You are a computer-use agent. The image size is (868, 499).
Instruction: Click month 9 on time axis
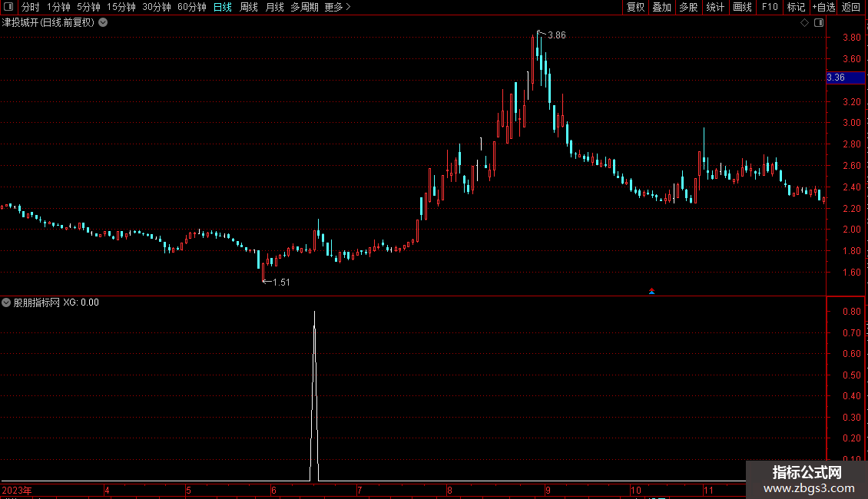(548, 490)
